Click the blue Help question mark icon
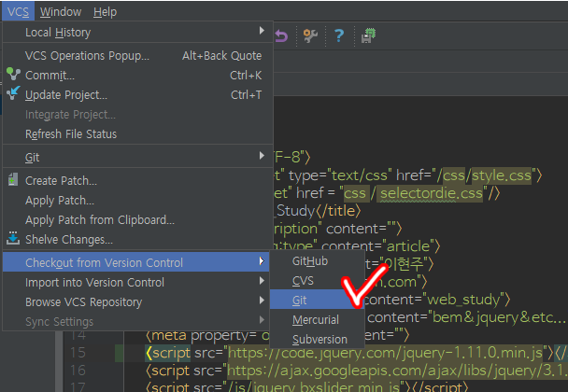The width and height of the screenshot is (568, 392). (339, 35)
